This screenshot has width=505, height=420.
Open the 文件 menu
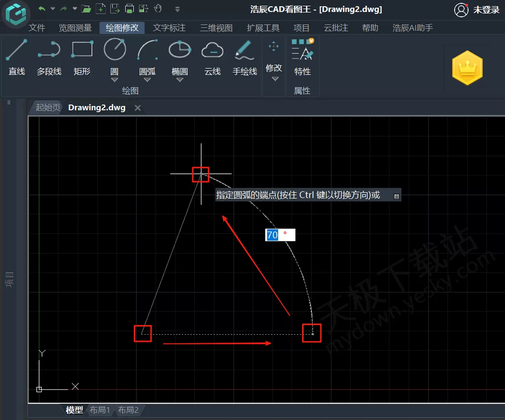pos(37,28)
